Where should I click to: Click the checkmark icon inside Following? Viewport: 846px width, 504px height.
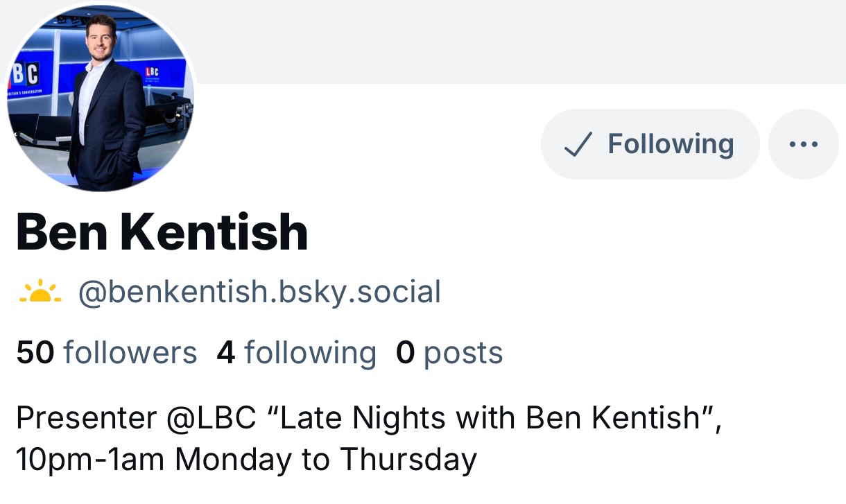coord(578,144)
